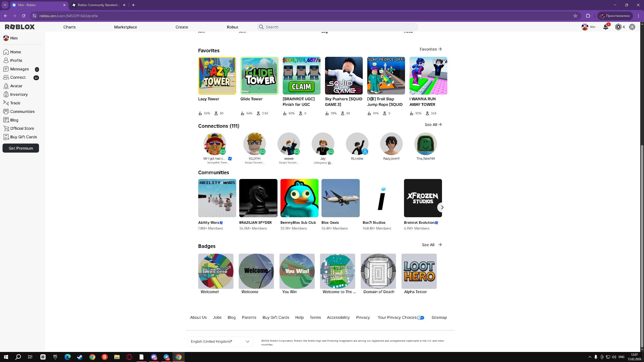Open the Loot Hero Alpha Tester badge

[419, 271]
